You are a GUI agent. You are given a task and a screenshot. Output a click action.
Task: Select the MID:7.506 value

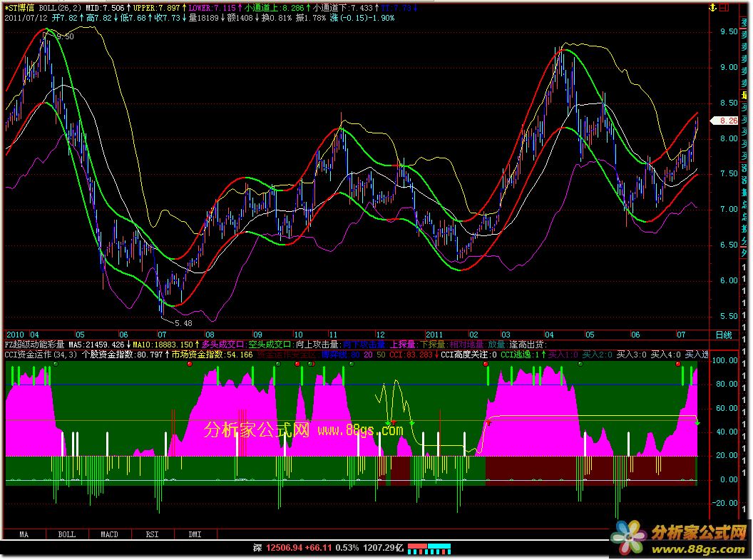(x=106, y=8)
